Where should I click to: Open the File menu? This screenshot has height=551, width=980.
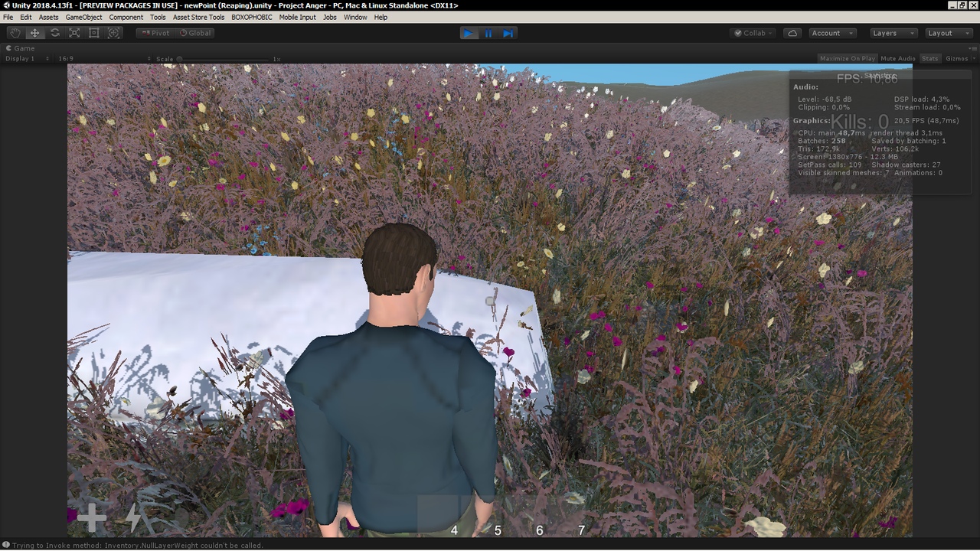[x=8, y=17]
